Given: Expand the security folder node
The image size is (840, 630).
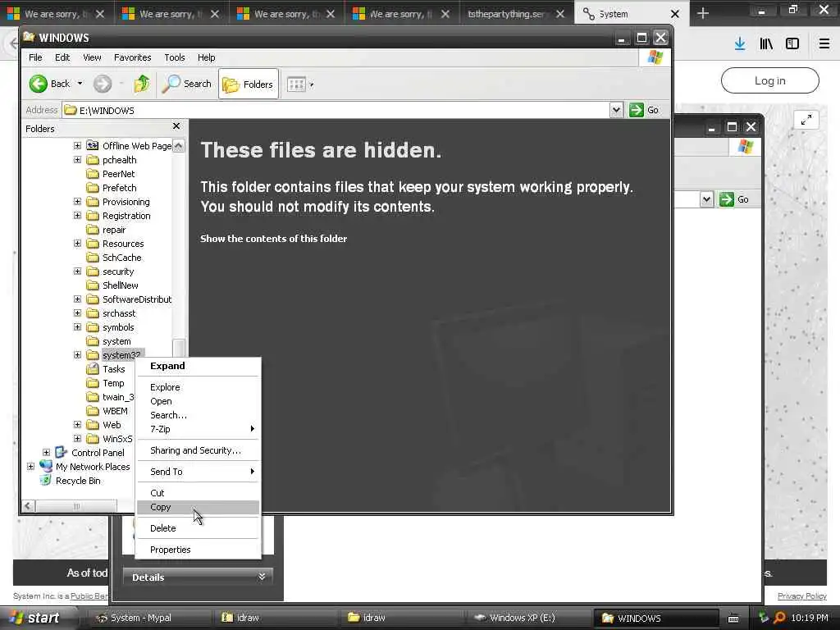Looking at the screenshot, I should pos(77,271).
